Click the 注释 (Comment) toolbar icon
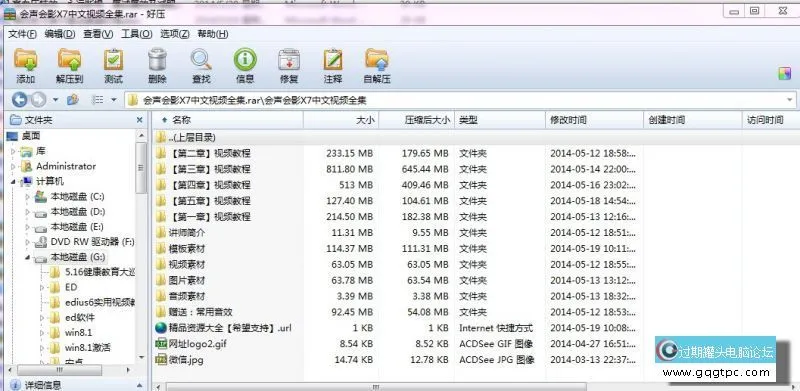Screen dimensions: 800x391 333,59
